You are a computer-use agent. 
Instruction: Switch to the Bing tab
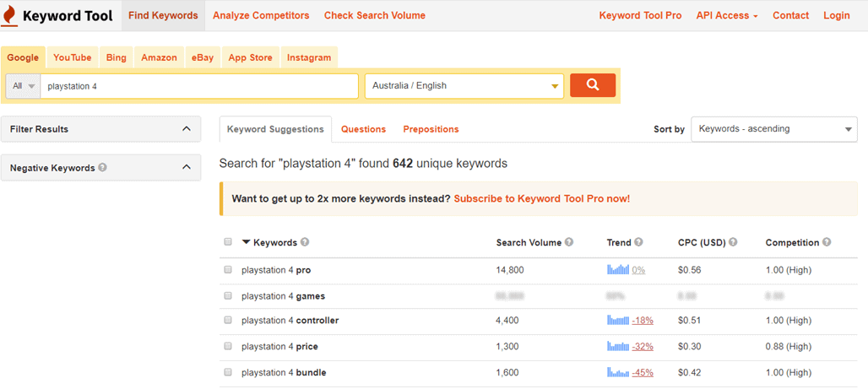coord(117,57)
